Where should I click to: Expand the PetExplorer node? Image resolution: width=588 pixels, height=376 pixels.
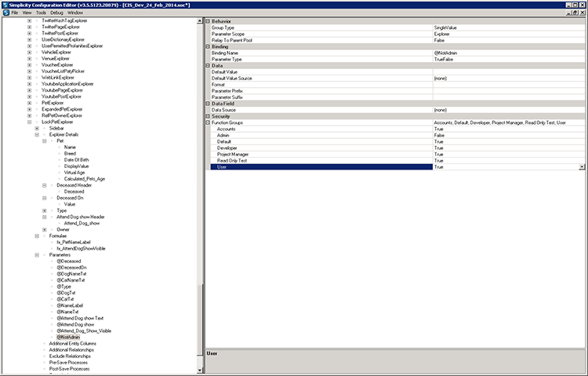[29, 103]
